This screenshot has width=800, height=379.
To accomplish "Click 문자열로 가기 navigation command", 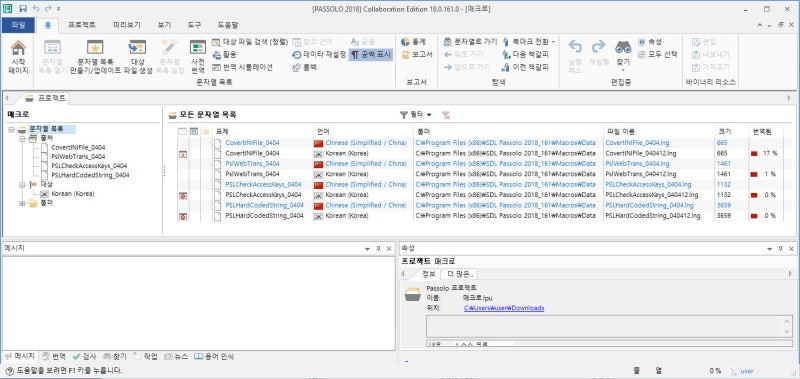I will [x=470, y=42].
